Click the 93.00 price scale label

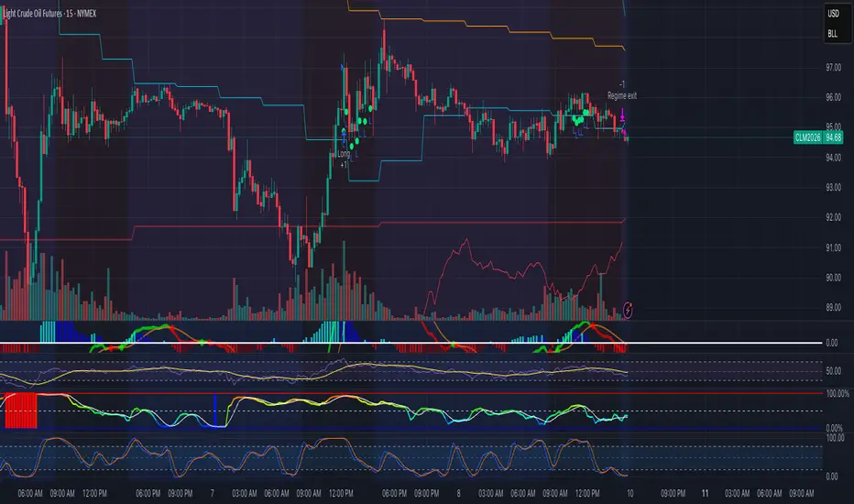tap(833, 188)
